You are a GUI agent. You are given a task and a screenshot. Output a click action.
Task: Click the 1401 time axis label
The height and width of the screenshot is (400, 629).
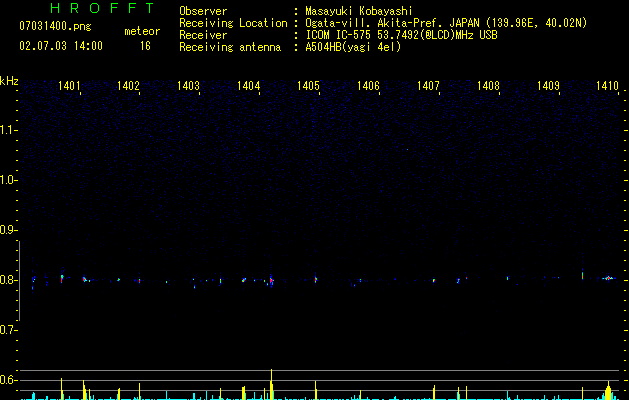tap(69, 85)
